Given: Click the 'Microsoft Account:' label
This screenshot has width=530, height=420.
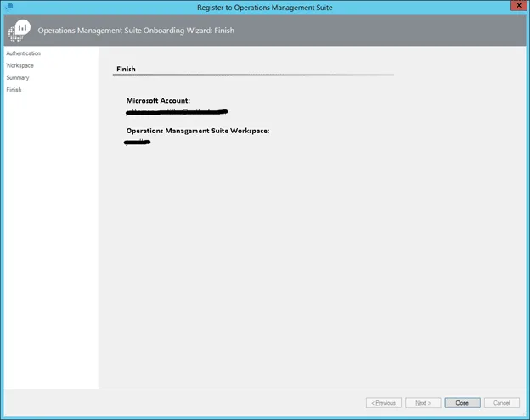Looking at the screenshot, I should coord(158,101).
